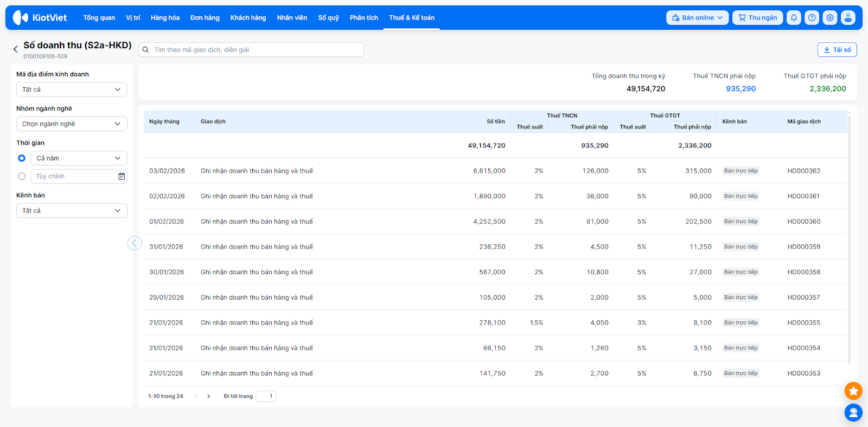The width and height of the screenshot is (868, 427).
Task: Open the Chọn ngành nghề dropdown
Action: [72, 124]
